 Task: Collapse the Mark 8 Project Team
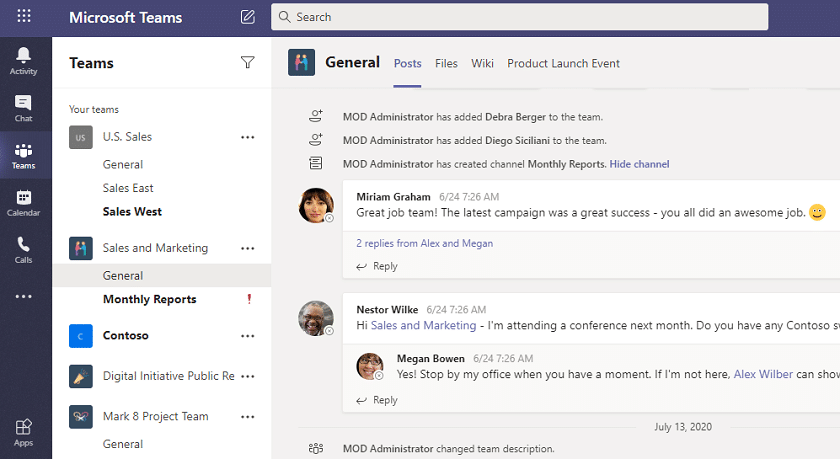pos(155,416)
